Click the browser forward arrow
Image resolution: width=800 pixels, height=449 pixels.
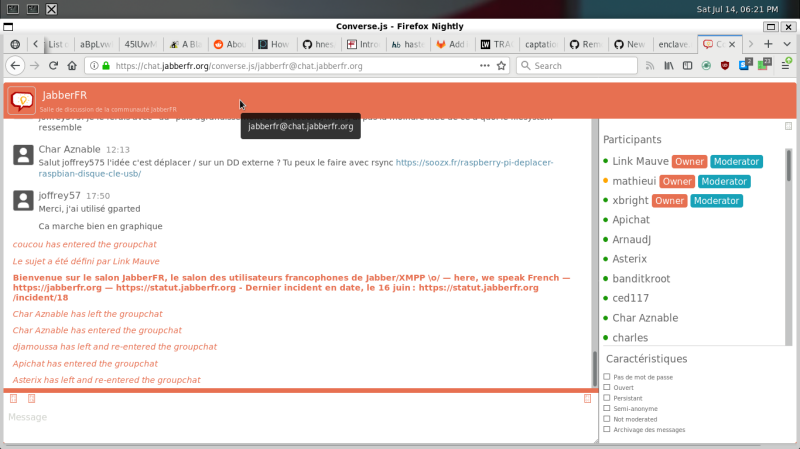tap(34, 66)
